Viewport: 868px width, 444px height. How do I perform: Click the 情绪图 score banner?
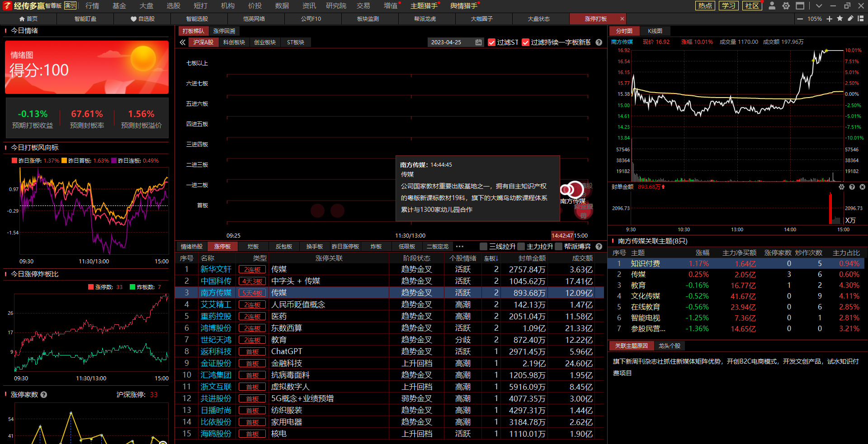click(87, 67)
